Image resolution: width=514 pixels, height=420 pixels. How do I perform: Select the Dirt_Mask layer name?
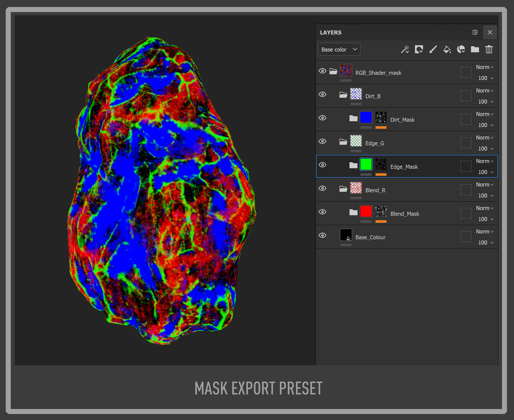pos(402,120)
